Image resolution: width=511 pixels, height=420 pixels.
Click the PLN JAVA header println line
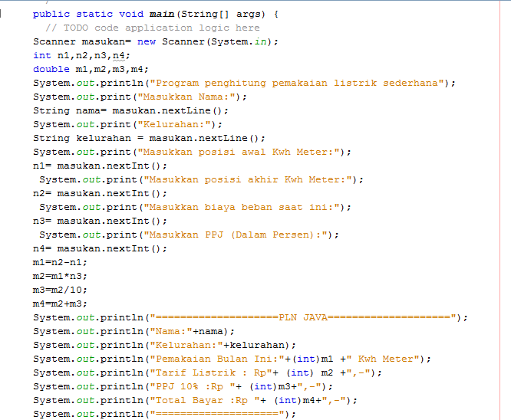[x=250, y=318]
